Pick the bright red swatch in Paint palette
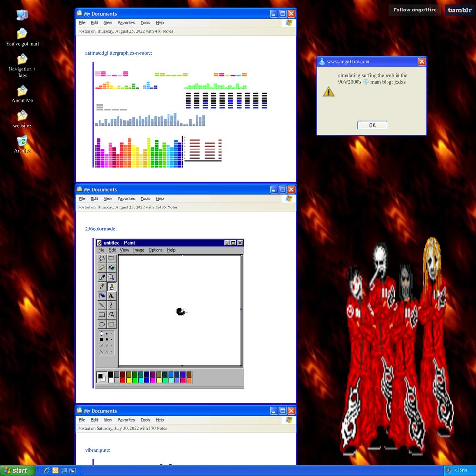The height and width of the screenshot is (476, 476). point(123,380)
